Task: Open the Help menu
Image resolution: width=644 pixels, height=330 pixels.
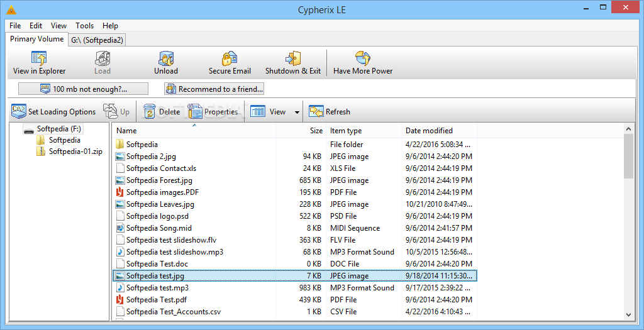Action: pos(110,25)
